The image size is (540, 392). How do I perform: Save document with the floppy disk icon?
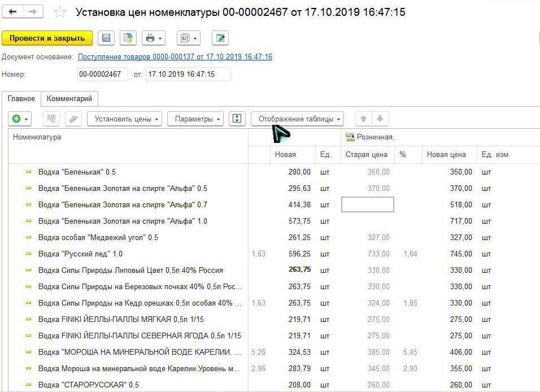tap(106, 38)
